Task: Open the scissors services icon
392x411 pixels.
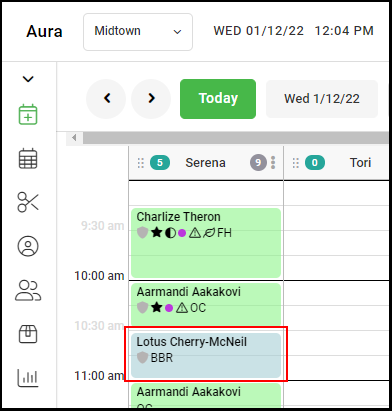Action: (28, 202)
